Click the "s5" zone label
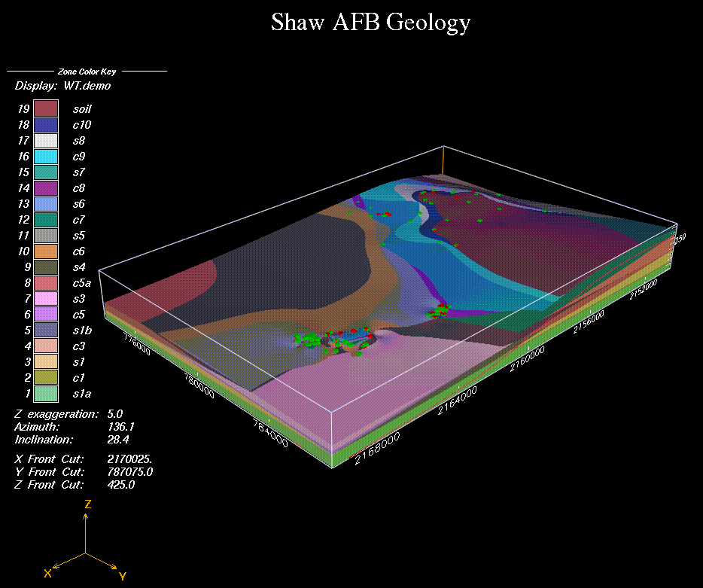Viewport: 703px width, 588px height. pyautogui.click(x=79, y=236)
